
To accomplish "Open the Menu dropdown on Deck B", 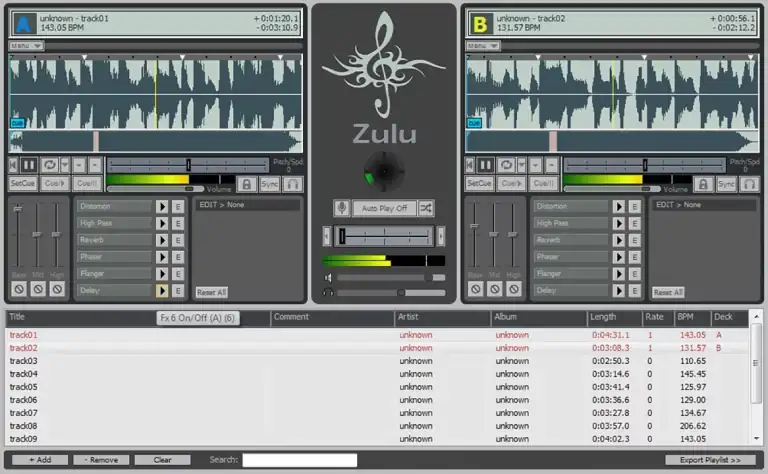I will click(x=483, y=46).
